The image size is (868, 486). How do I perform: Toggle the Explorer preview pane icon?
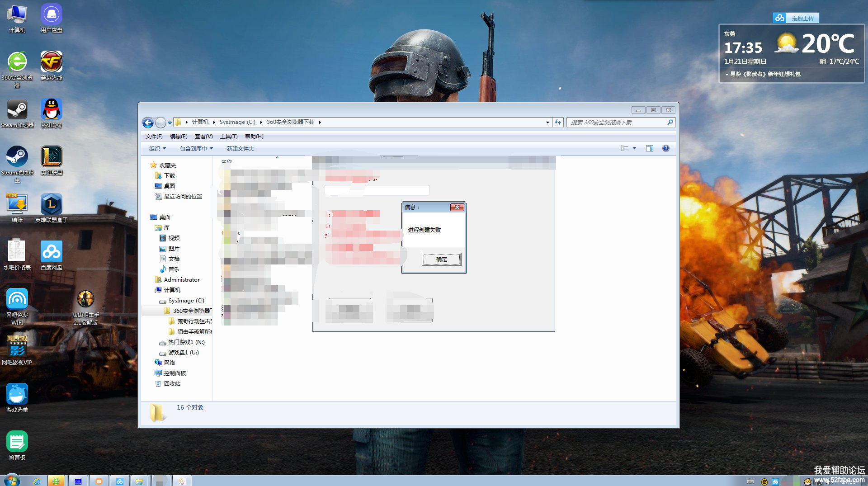650,148
